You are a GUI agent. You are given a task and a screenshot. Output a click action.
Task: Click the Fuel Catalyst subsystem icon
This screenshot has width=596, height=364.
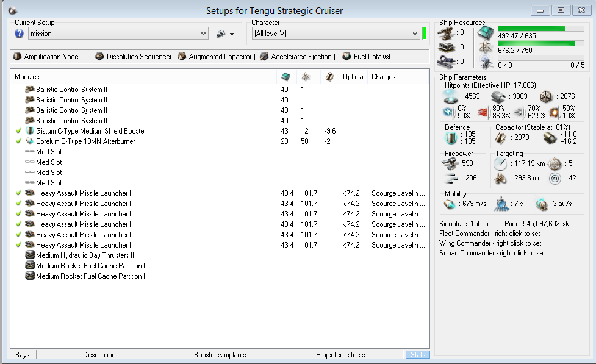coord(346,57)
